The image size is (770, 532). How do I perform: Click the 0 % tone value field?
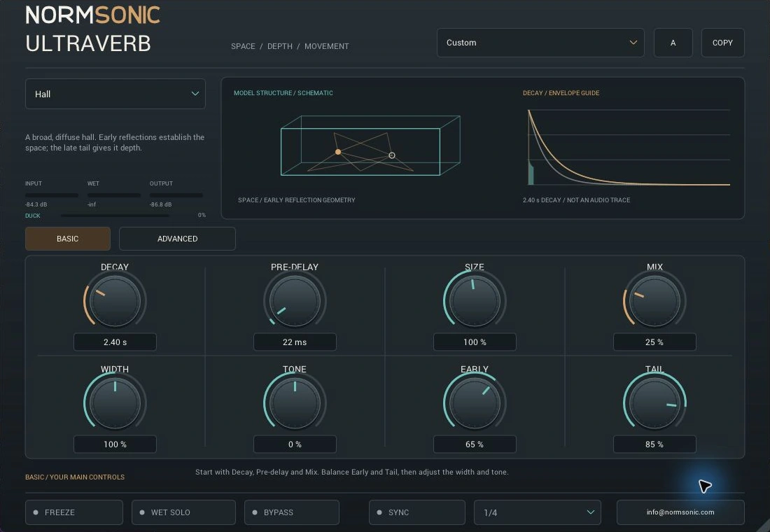point(295,444)
